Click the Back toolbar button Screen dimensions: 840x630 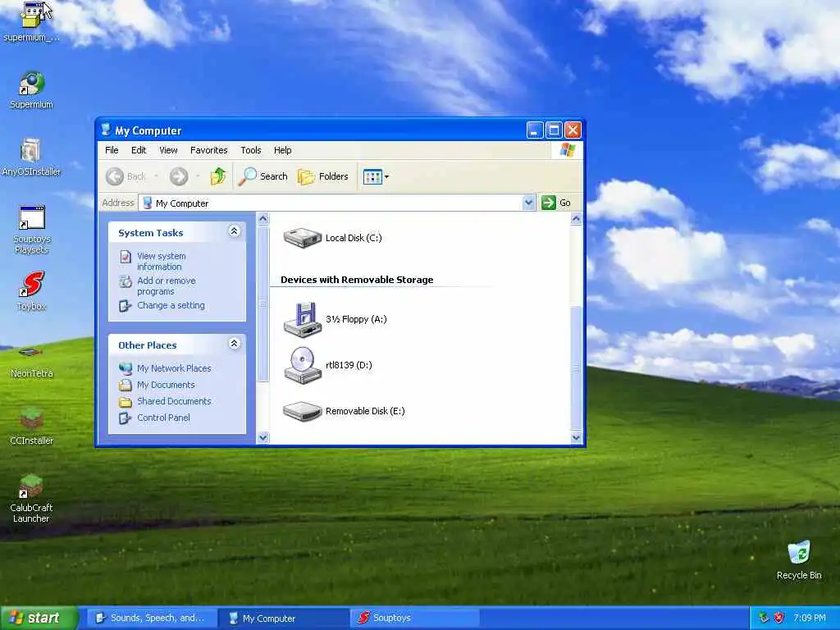click(x=126, y=176)
